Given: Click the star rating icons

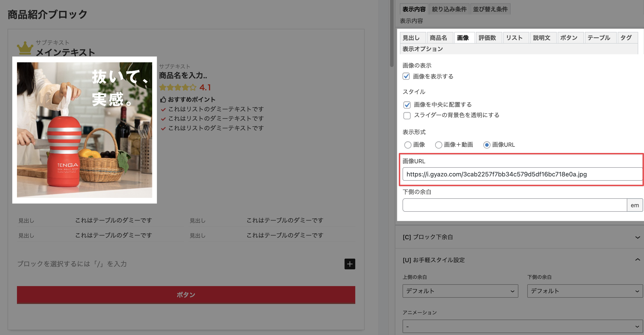Looking at the screenshot, I should point(178,87).
